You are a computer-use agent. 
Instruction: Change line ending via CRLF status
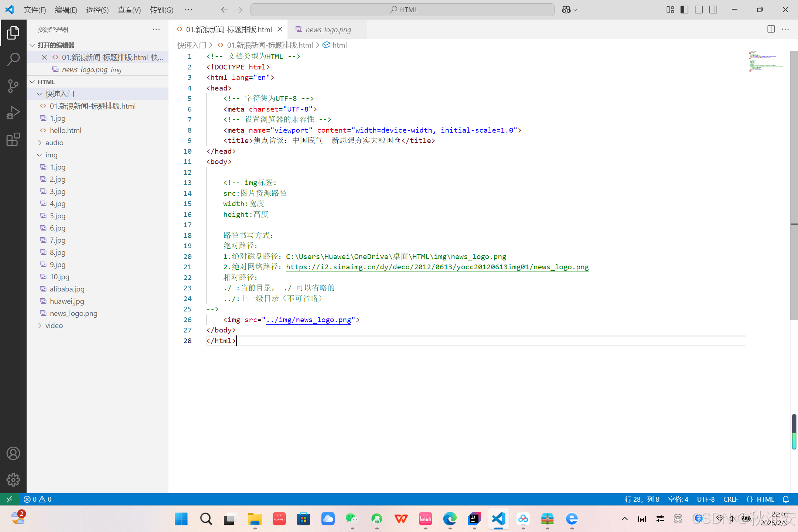click(730, 499)
